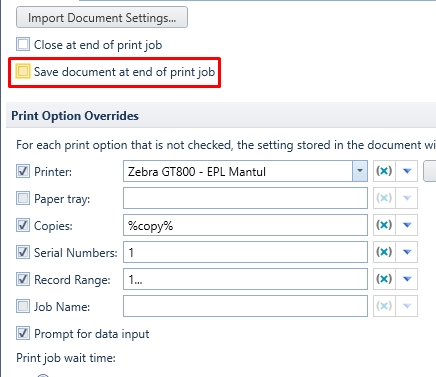Expand the Printer combo box list

pos(360,171)
